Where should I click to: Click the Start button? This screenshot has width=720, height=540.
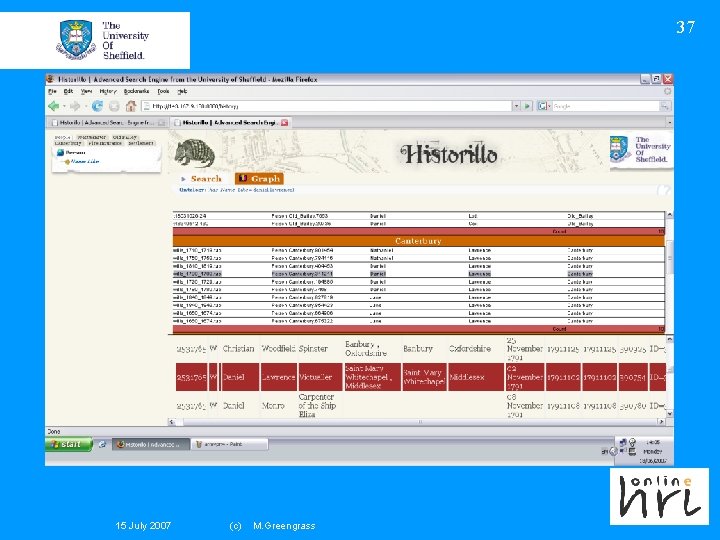69,444
